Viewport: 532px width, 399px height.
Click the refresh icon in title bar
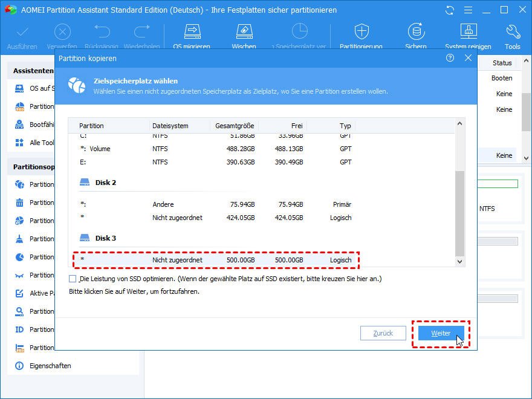[x=450, y=10]
